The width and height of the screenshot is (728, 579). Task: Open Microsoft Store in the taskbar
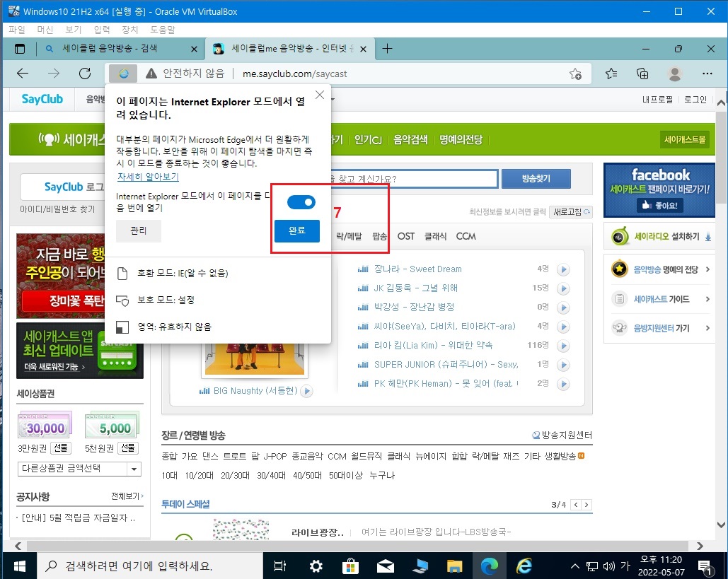click(x=350, y=566)
